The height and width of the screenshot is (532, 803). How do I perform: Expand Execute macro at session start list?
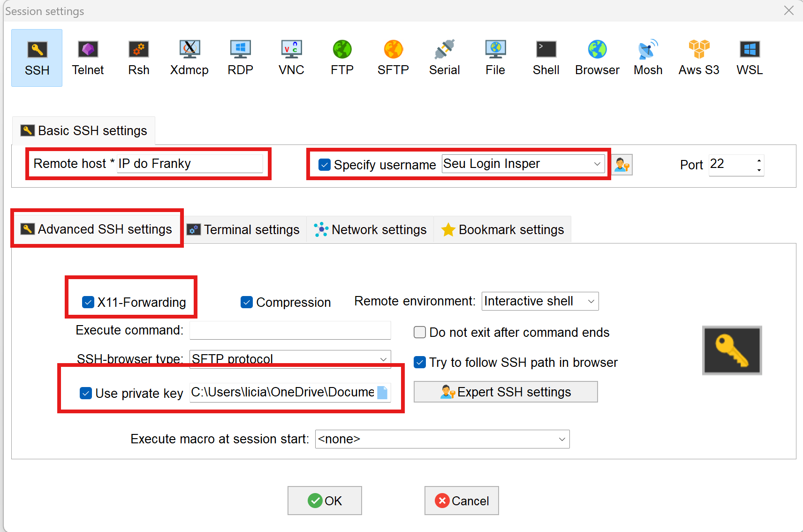coord(561,439)
